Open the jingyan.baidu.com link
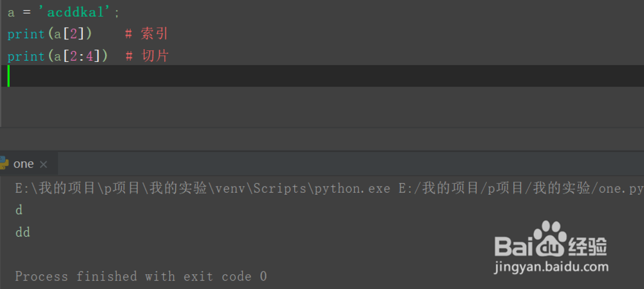This screenshot has width=644, height=289. click(551, 266)
